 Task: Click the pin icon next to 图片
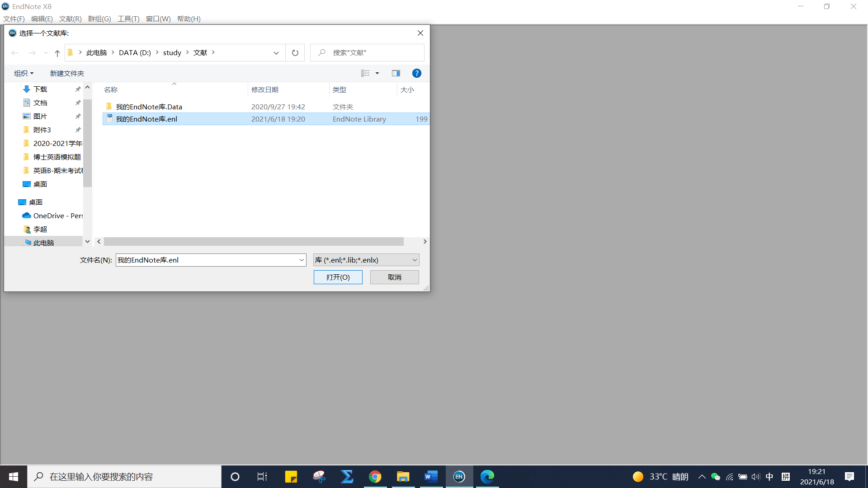point(77,116)
